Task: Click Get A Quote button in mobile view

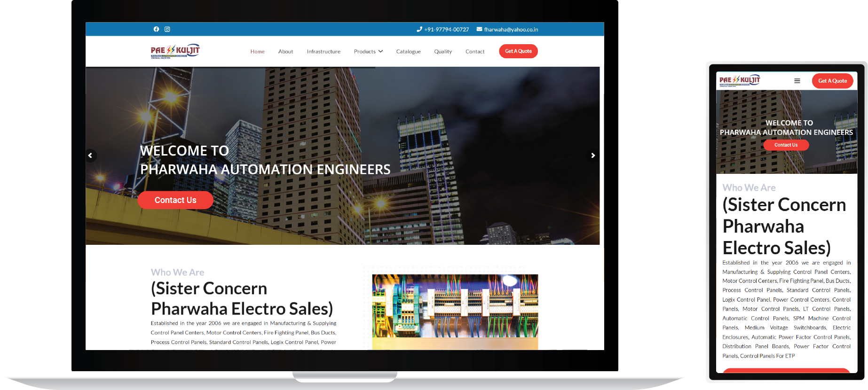Action: (832, 81)
